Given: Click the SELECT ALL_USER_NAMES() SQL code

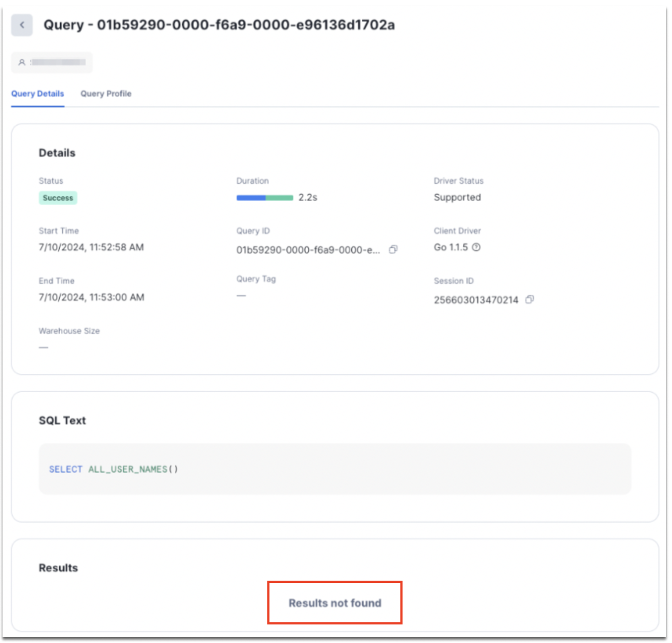Looking at the screenshot, I should (114, 469).
